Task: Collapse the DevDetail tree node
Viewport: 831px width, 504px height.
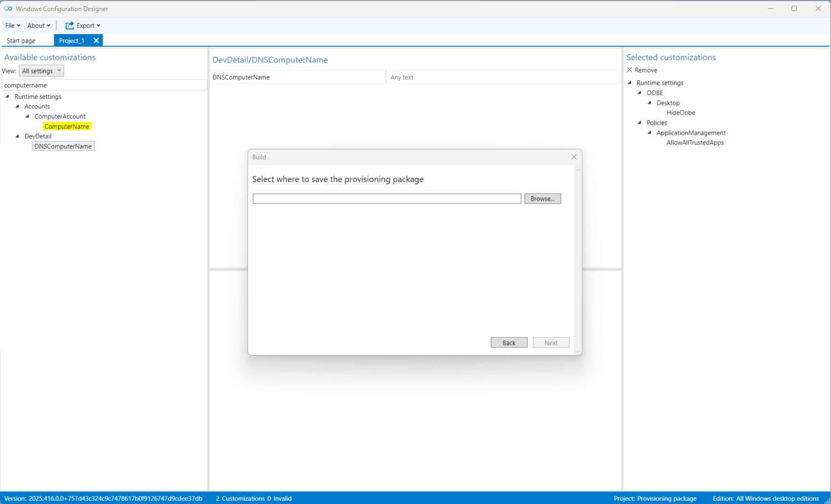Action: pos(17,136)
